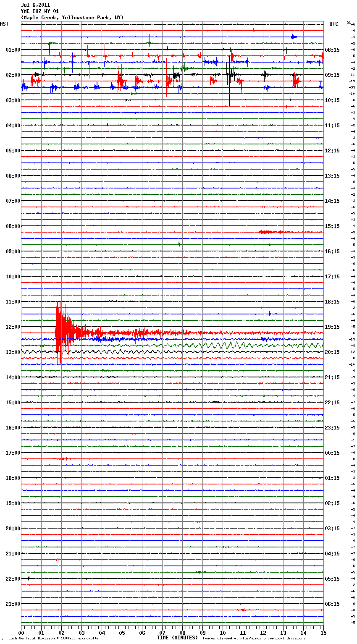Click the '17:00' MST time label
357x644 pixels.
13,453
